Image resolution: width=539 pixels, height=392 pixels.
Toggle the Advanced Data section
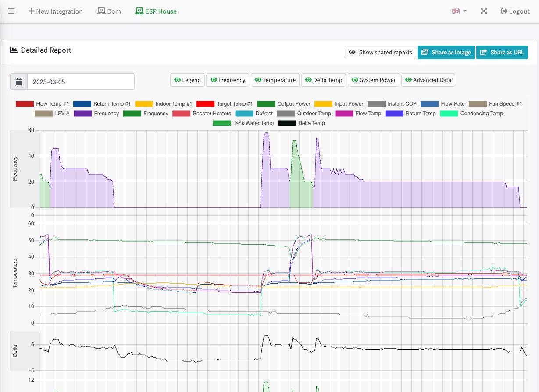(x=428, y=80)
